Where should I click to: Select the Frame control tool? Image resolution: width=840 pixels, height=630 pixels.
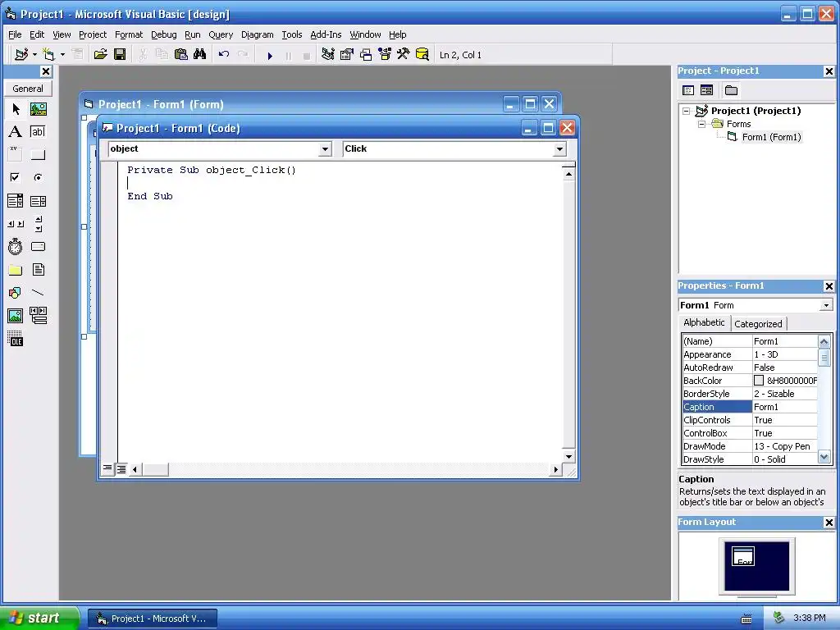(x=16, y=154)
